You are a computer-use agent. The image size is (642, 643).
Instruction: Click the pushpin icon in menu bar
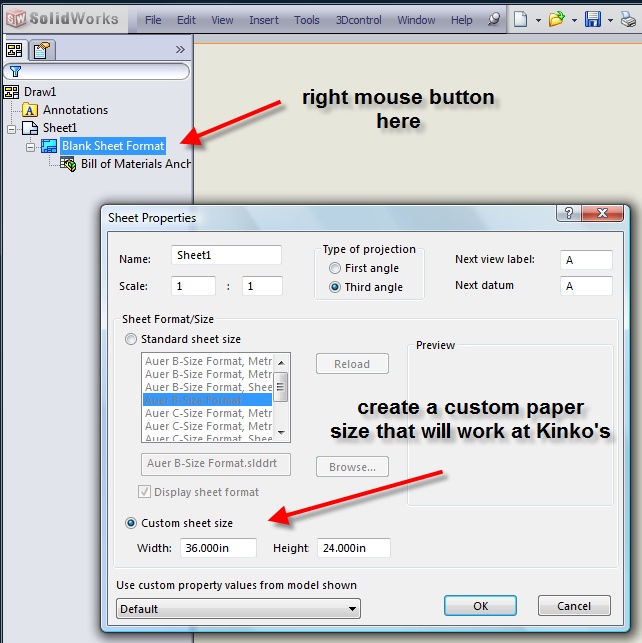pyautogui.click(x=494, y=19)
